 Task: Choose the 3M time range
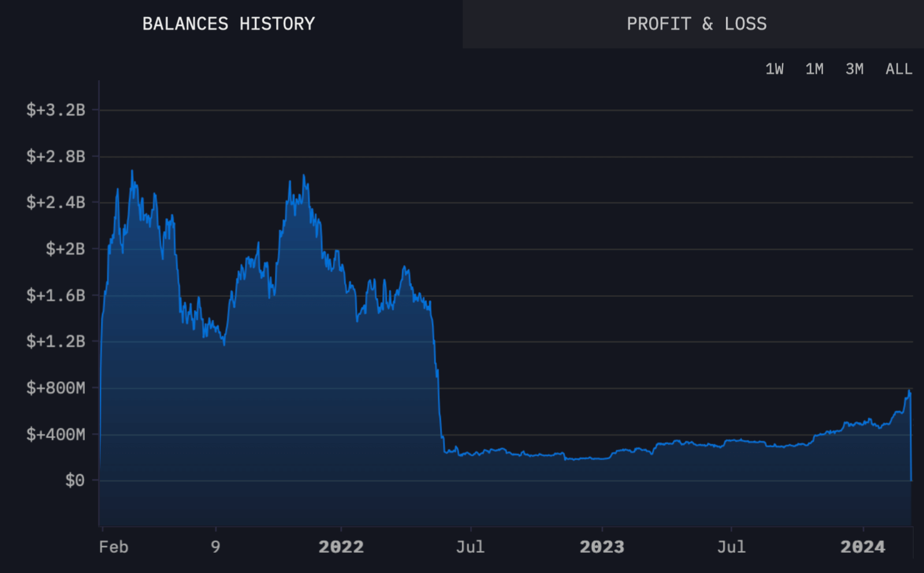click(x=854, y=69)
